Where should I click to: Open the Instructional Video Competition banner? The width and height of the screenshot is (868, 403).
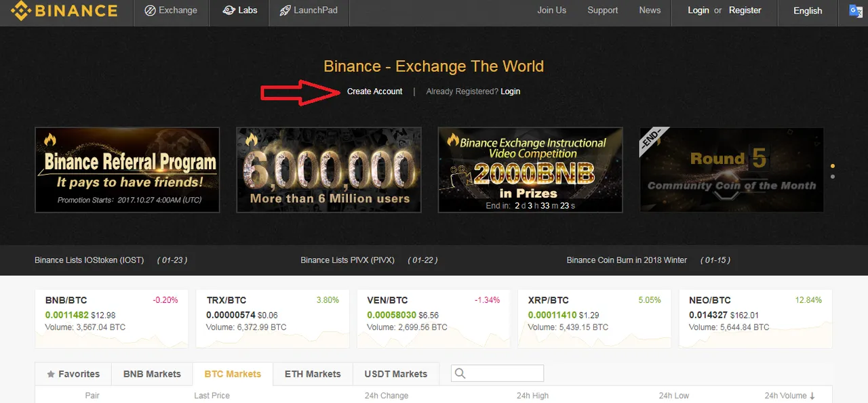[x=530, y=170]
